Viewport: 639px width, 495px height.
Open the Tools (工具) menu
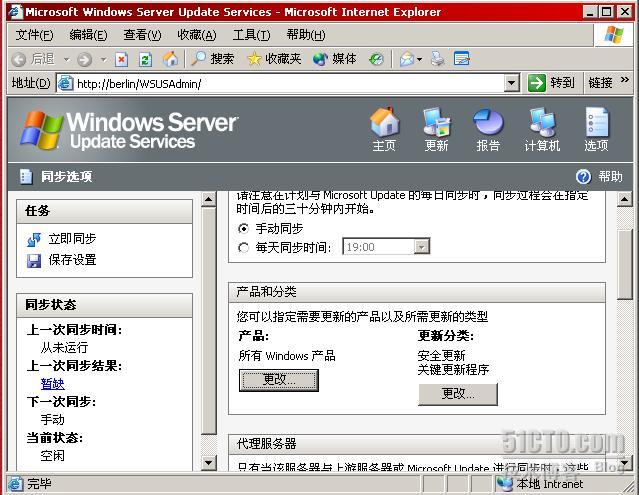coord(251,35)
